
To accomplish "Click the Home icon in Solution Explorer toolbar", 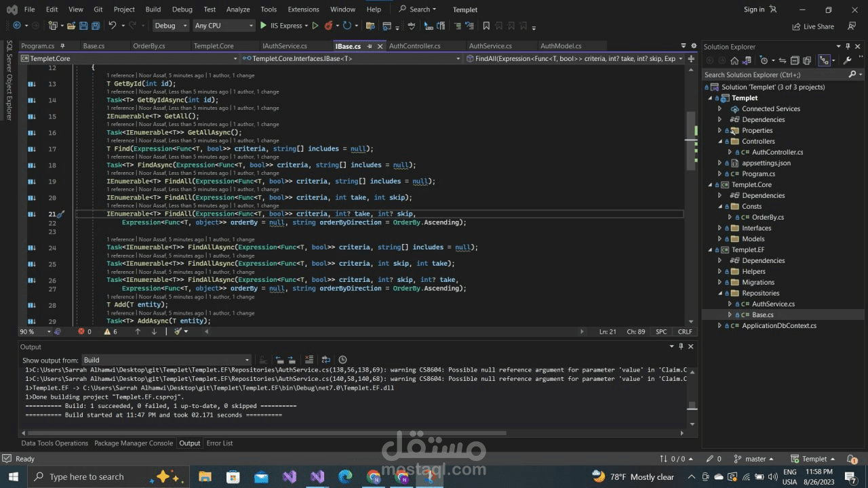I will [734, 60].
